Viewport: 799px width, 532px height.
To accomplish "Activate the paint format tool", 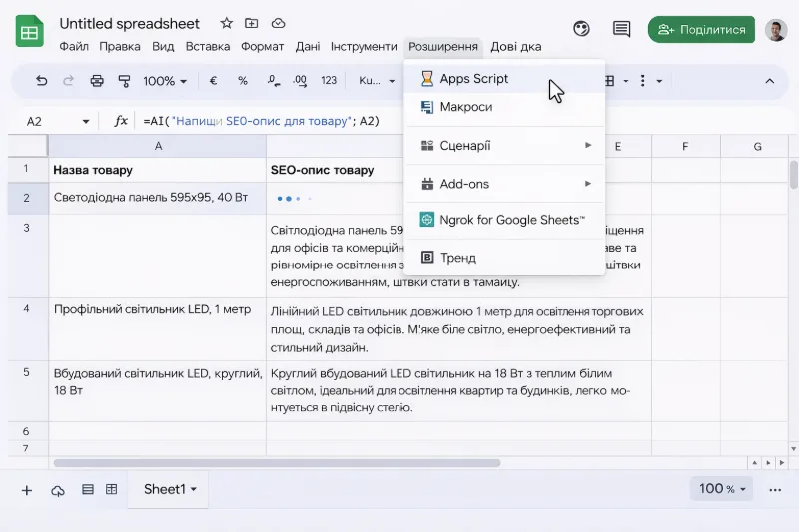I will coord(124,81).
